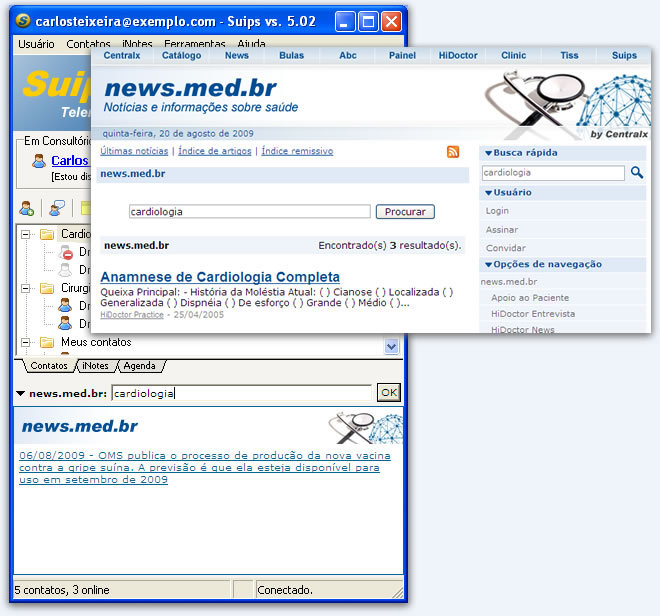This screenshot has width=660, height=616.
Task: Click the blue down-arrow button in contact list
Action: pos(391,346)
